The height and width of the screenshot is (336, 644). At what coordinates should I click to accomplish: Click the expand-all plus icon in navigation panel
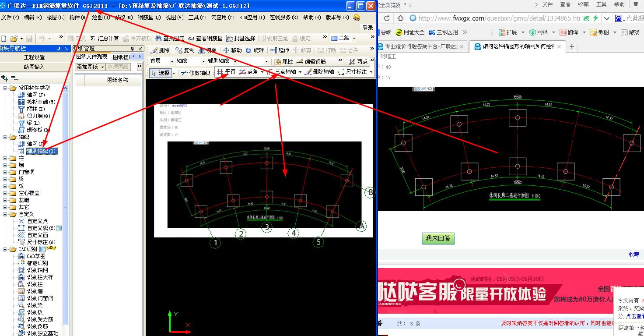click(x=5, y=78)
